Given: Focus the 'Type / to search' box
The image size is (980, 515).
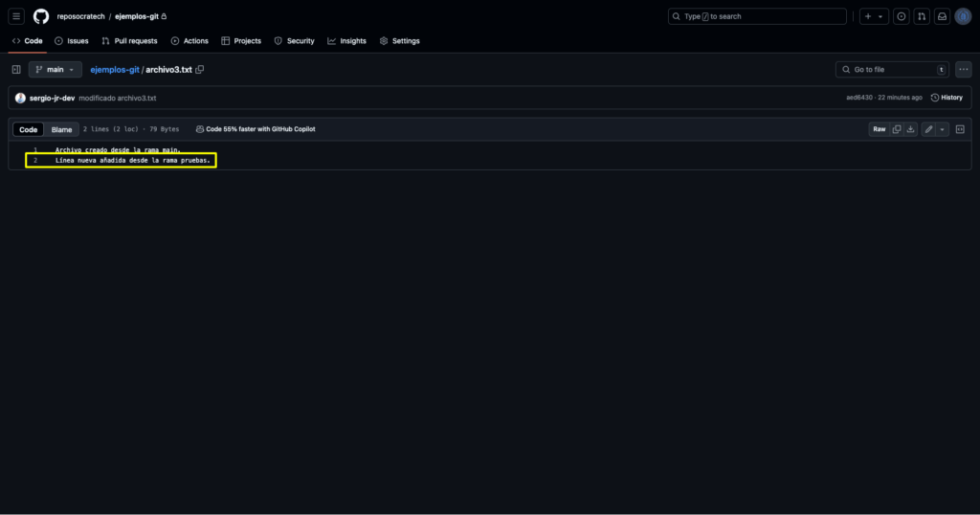Looking at the screenshot, I should 757,16.
